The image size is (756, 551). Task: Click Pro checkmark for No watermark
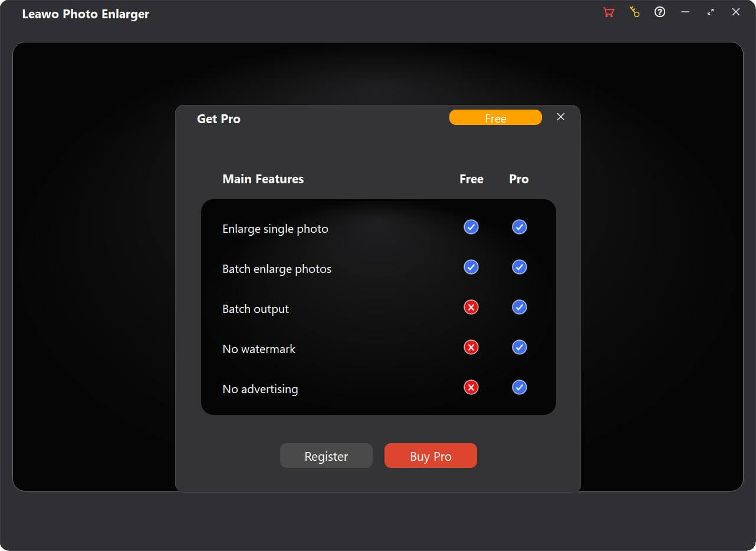tap(520, 348)
